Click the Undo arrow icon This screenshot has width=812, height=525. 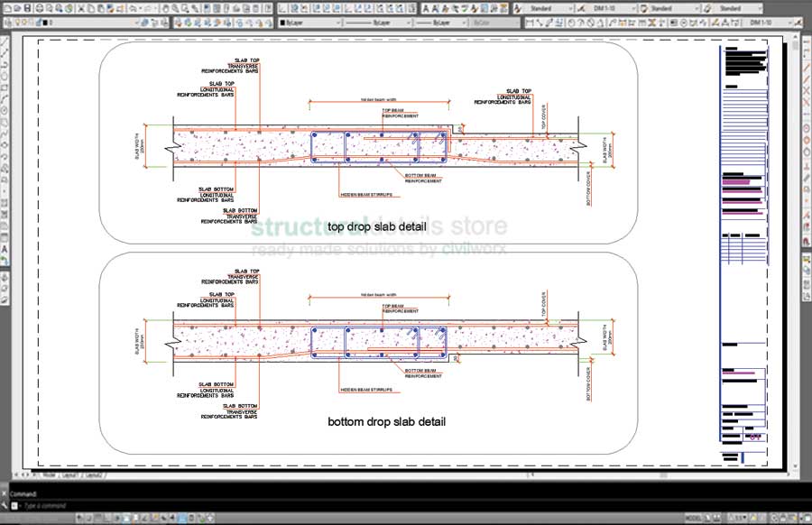coord(133,8)
